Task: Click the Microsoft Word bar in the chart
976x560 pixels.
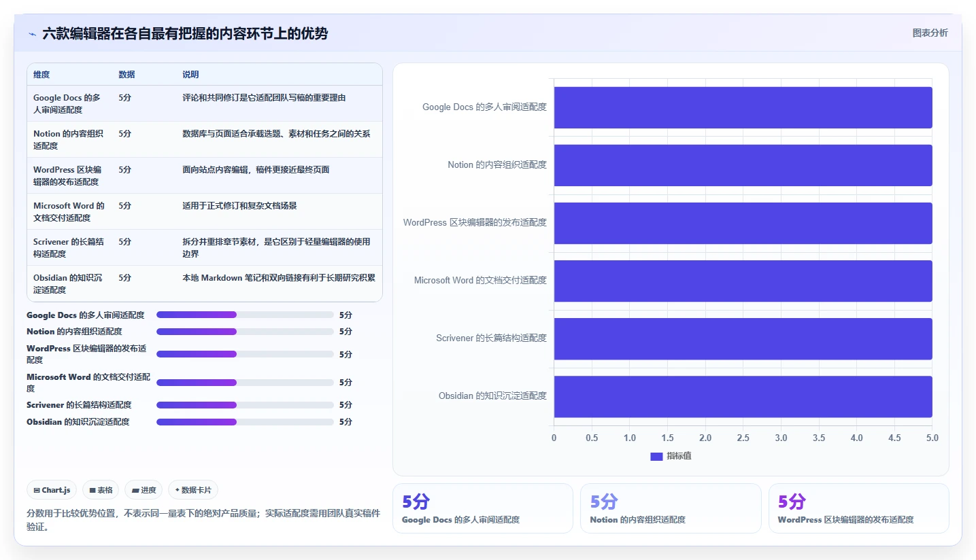Action: coord(743,281)
